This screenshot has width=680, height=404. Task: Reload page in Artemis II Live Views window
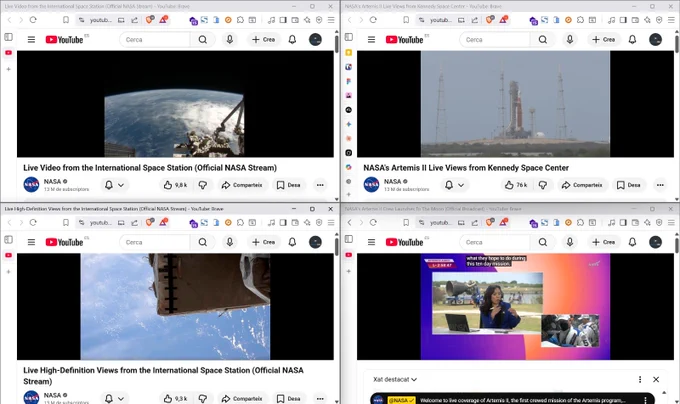373,20
